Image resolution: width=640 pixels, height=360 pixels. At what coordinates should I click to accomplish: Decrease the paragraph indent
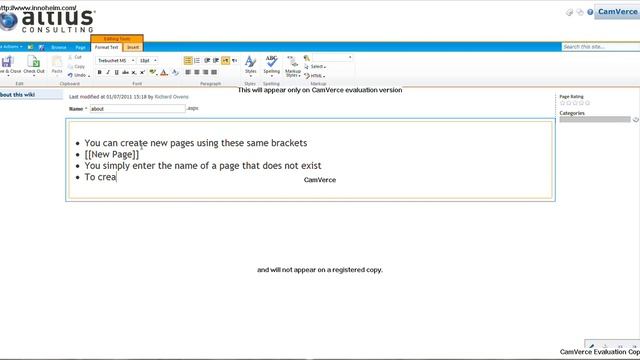[x=207, y=60]
